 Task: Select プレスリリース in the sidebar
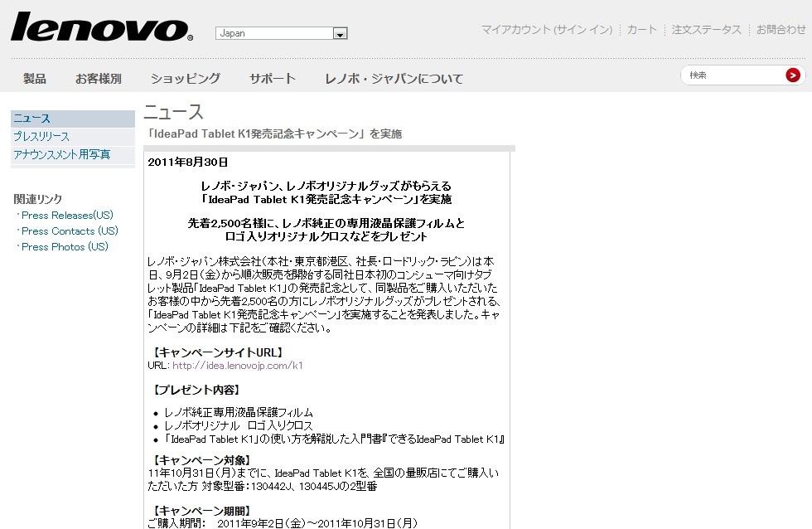[x=73, y=136]
